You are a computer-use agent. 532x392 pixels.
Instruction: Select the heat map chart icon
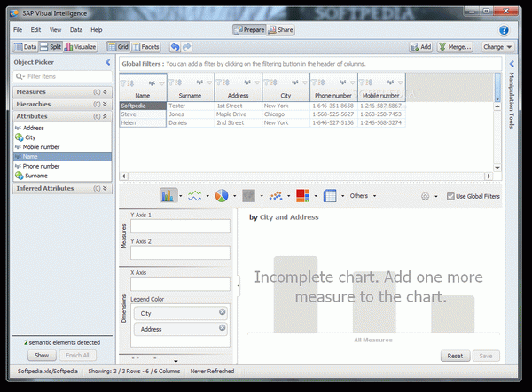[x=302, y=196]
